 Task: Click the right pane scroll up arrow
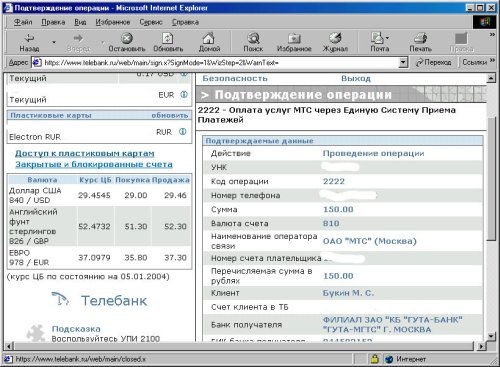point(491,78)
